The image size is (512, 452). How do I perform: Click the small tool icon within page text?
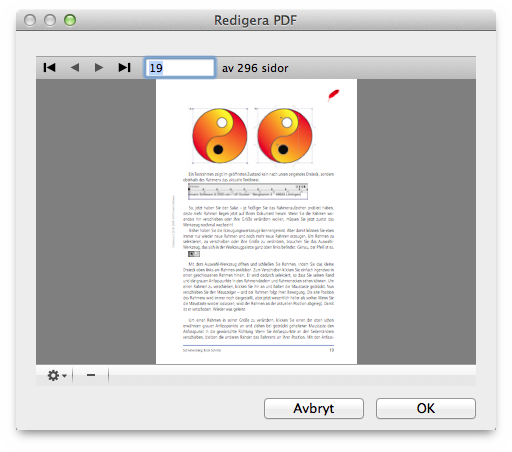click(194, 254)
